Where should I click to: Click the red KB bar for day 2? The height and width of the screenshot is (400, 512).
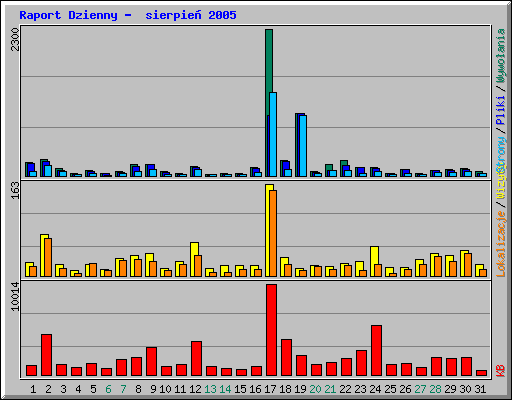coord(46,355)
